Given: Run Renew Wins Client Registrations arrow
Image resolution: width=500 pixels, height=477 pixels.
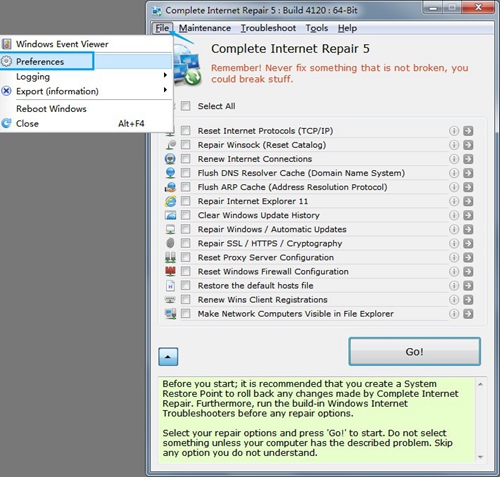Looking at the screenshot, I should [x=468, y=299].
